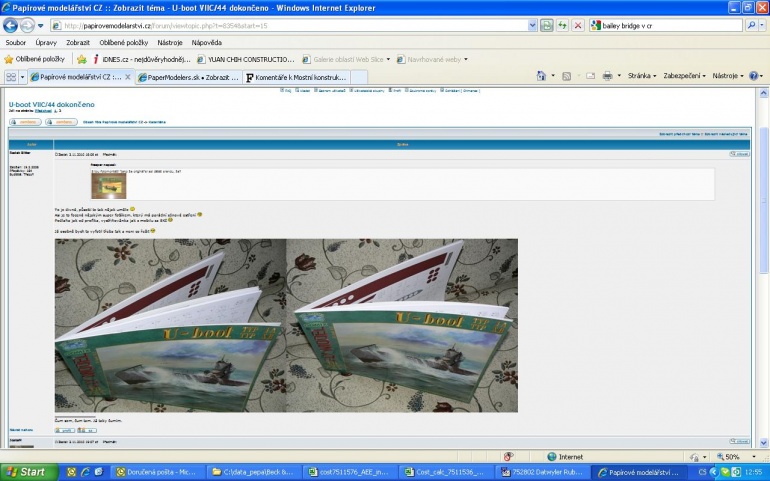Click the quoted small thumbnail image
The width and height of the screenshot is (770, 481).
coord(109,186)
